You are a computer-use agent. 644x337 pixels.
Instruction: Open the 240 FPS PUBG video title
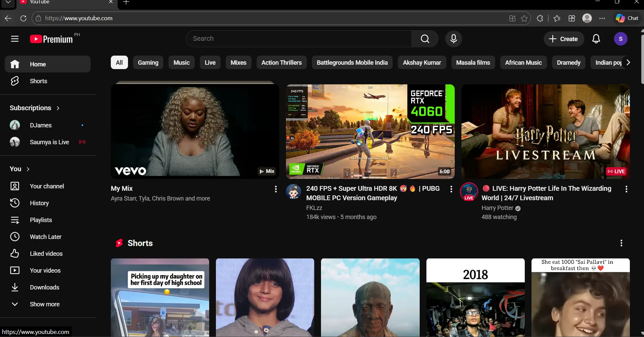pos(373,193)
